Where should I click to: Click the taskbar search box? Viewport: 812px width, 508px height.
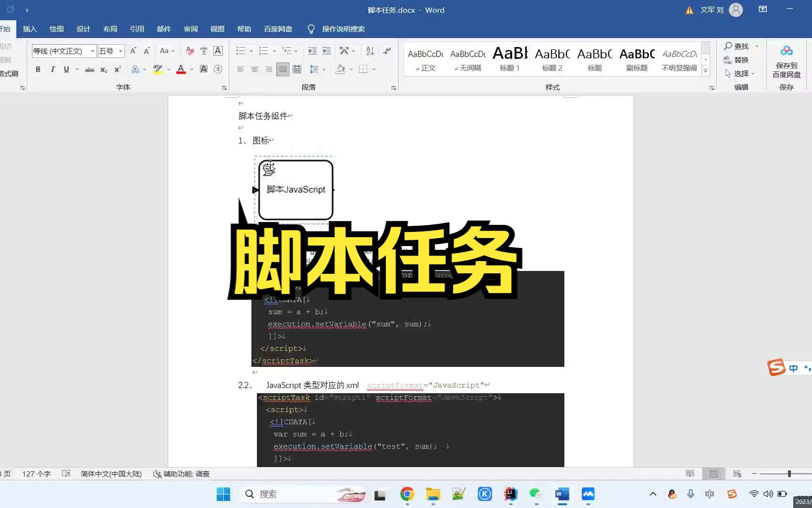pyautogui.click(x=304, y=494)
